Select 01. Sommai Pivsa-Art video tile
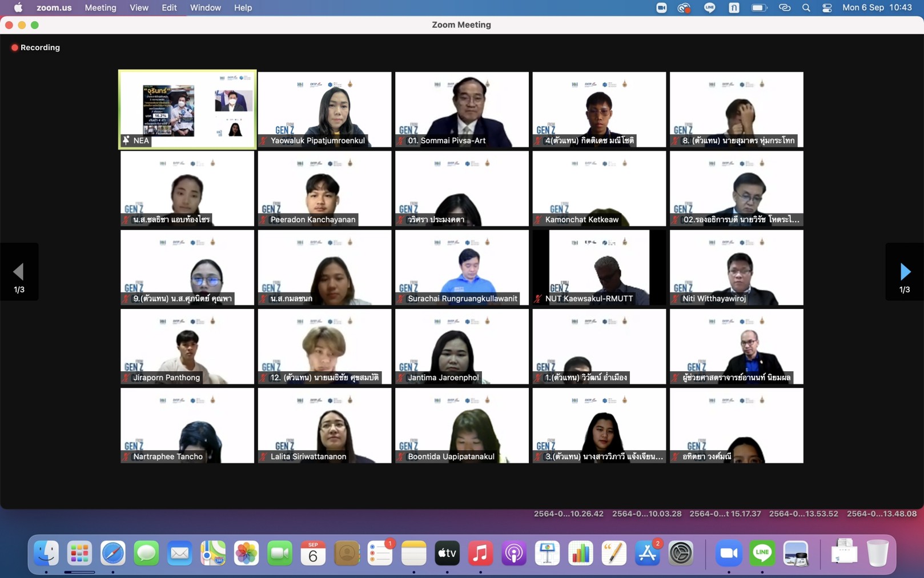924x578 pixels. click(x=461, y=109)
